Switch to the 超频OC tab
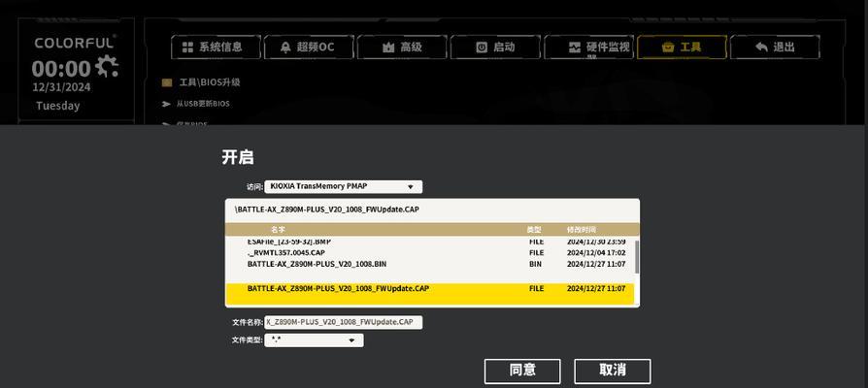 (x=308, y=47)
